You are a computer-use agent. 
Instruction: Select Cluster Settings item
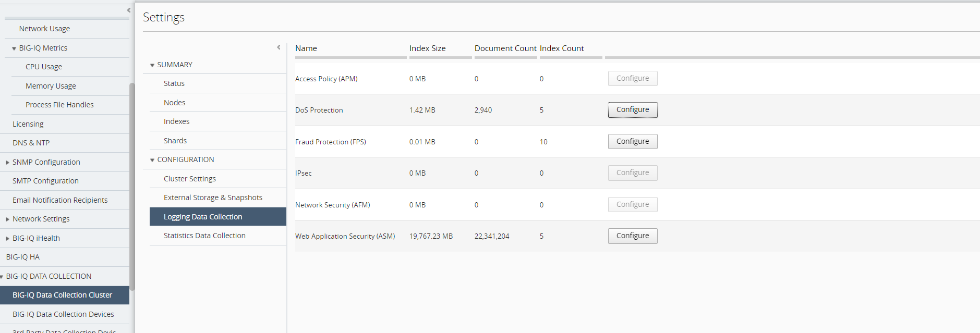pos(190,179)
